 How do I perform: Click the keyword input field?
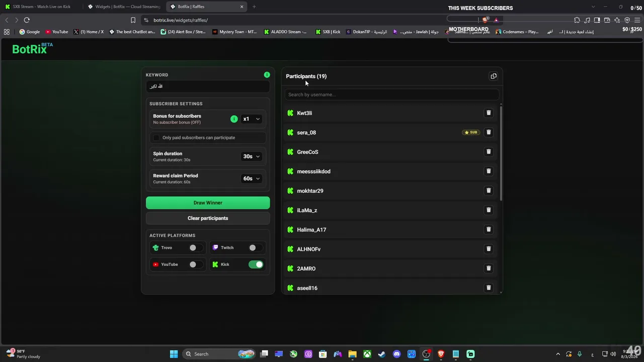point(208,86)
